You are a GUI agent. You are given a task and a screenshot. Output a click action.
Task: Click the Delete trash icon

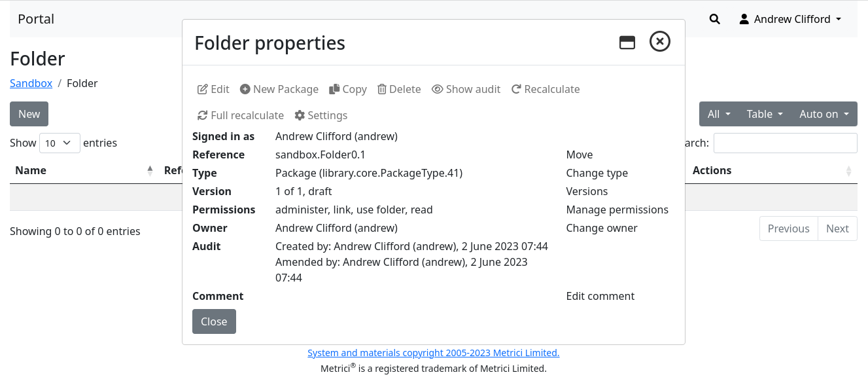382,90
